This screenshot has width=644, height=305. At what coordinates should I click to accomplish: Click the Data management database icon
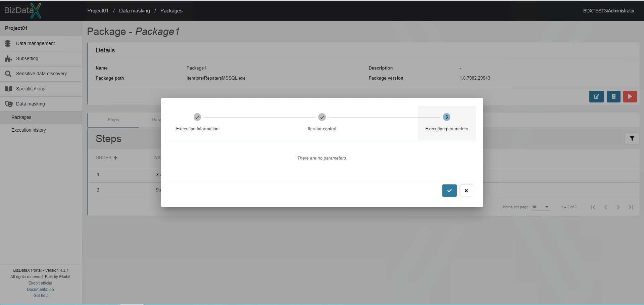pyautogui.click(x=8, y=44)
